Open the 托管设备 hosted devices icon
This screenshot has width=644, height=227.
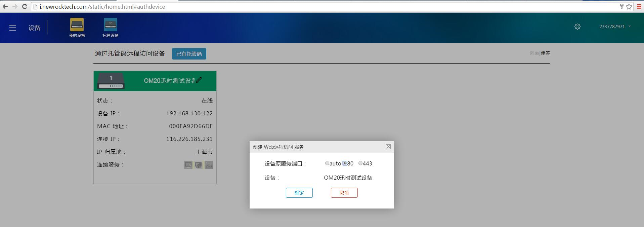pos(110,25)
